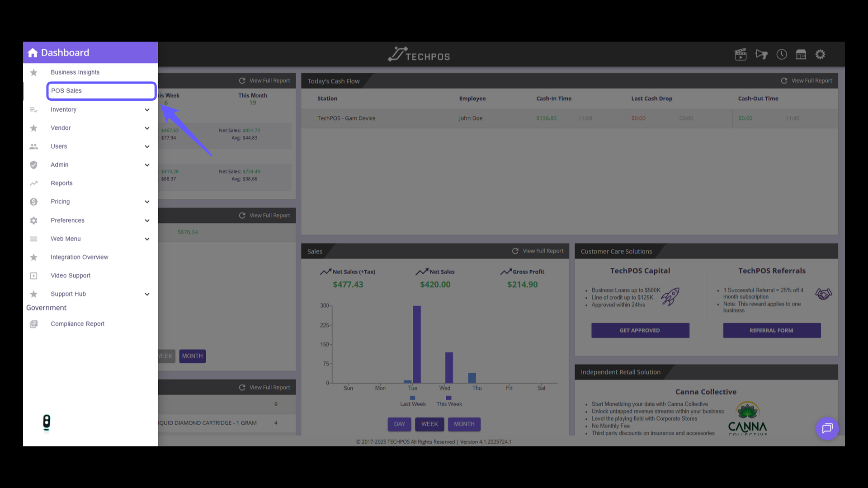Click the GET APPROVED button

[x=640, y=331]
